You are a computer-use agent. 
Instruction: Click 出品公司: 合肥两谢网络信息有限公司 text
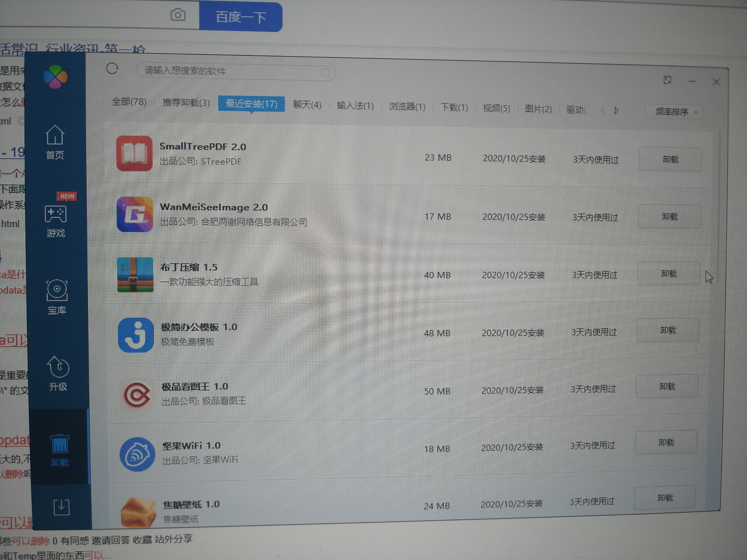point(233,222)
